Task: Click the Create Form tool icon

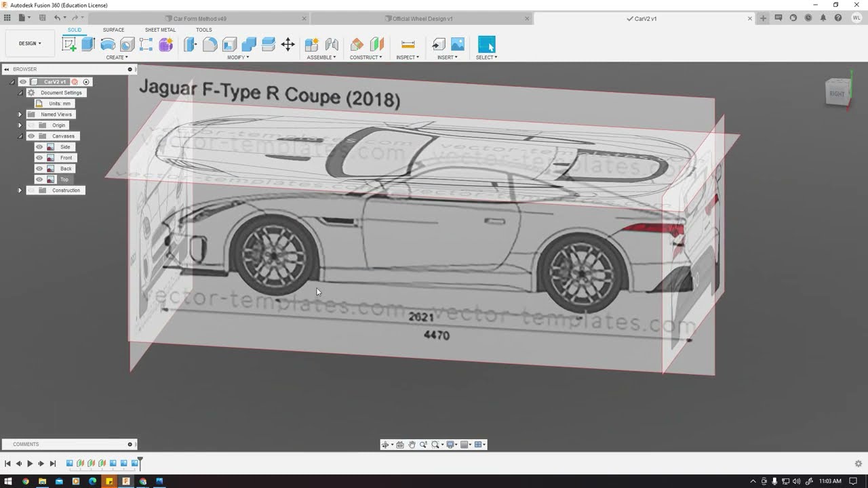Action: [x=165, y=45]
